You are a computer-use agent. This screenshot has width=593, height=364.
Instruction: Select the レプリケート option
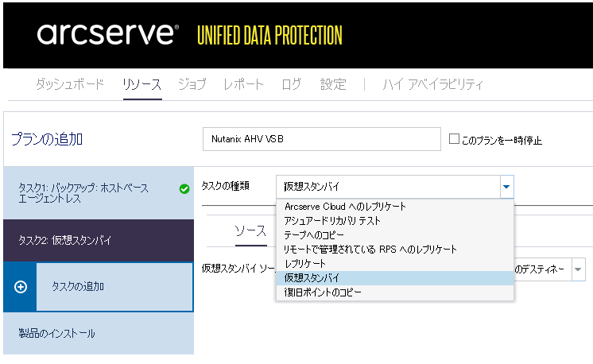pos(395,264)
